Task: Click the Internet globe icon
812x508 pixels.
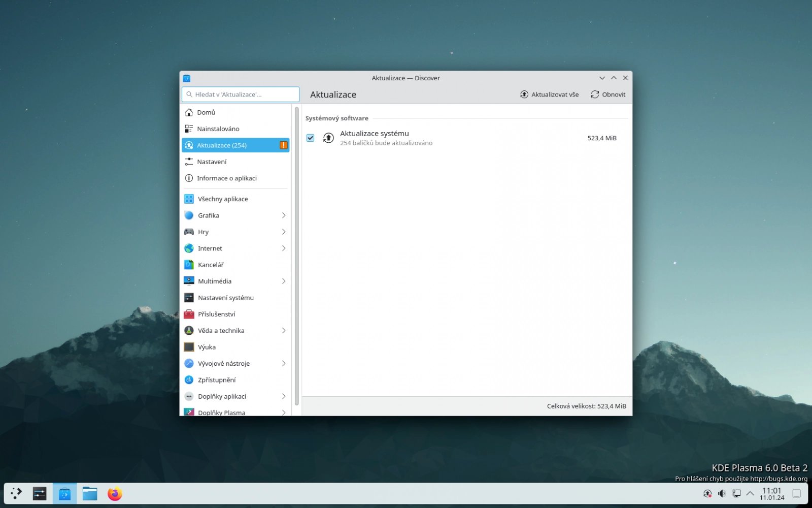Action: (x=189, y=248)
